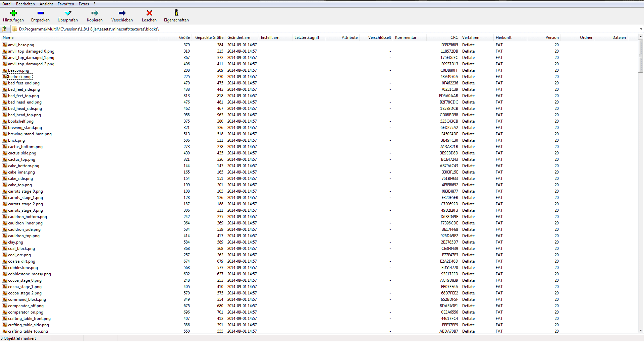The image size is (644, 342).
Task: Select the file bedrock.png
Action: pyautogui.click(x=19, y=77)
